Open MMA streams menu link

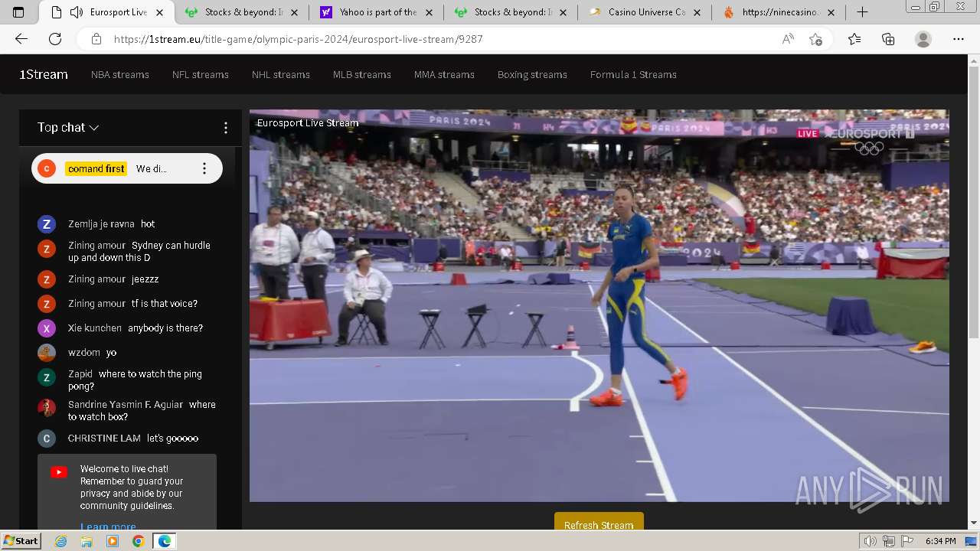(x=444, y=74)
